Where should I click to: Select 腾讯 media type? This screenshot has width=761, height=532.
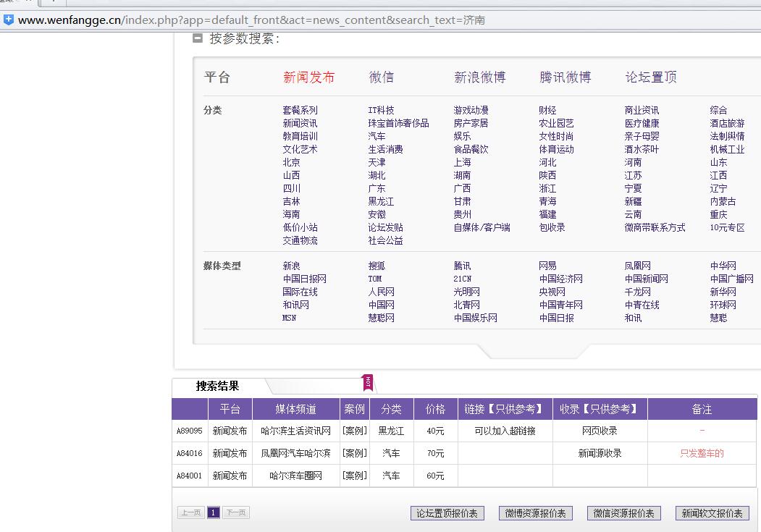tap(462, 266)
